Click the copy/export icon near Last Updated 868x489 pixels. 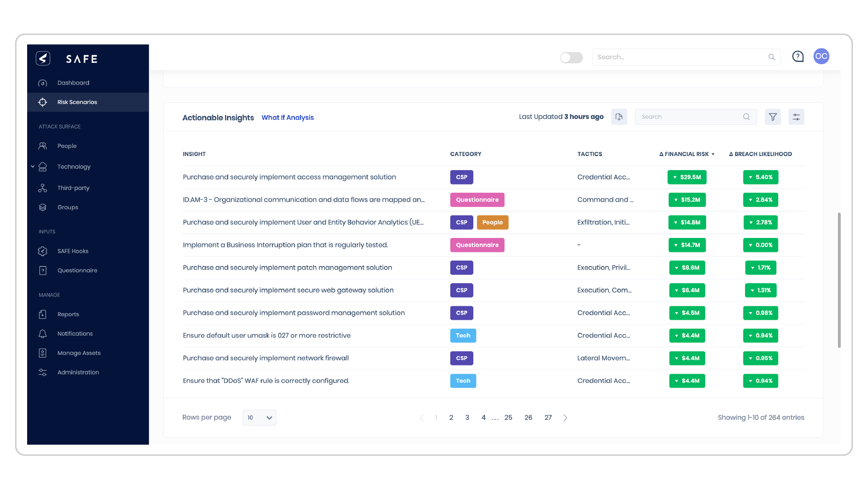tap(619, 117)
